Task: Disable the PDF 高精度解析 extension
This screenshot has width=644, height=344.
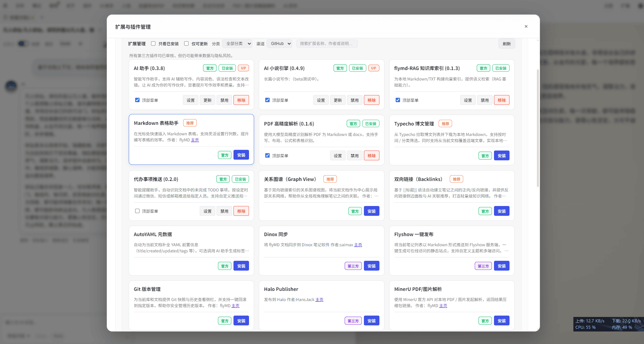Action: (354, 156)
